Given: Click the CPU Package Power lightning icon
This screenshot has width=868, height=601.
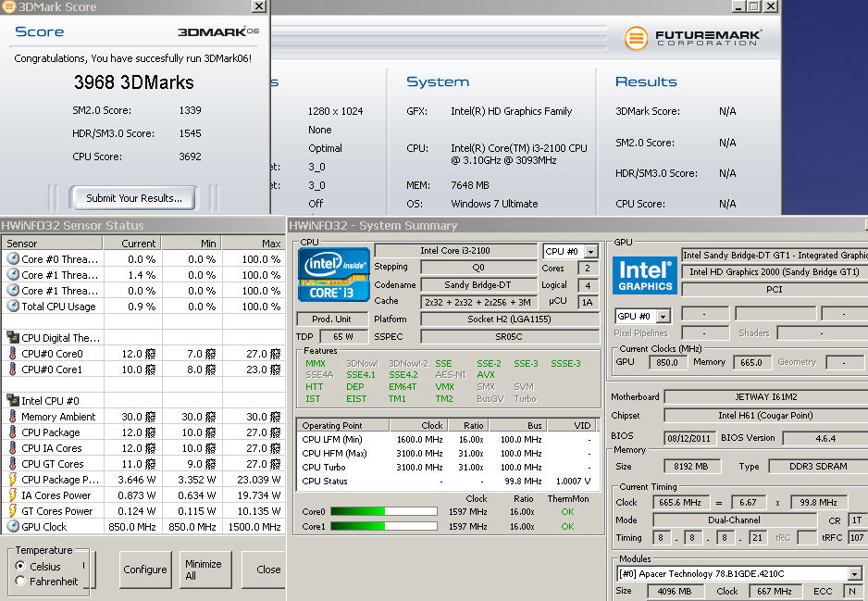Looking at the screenshot, I should coord(13,479).
